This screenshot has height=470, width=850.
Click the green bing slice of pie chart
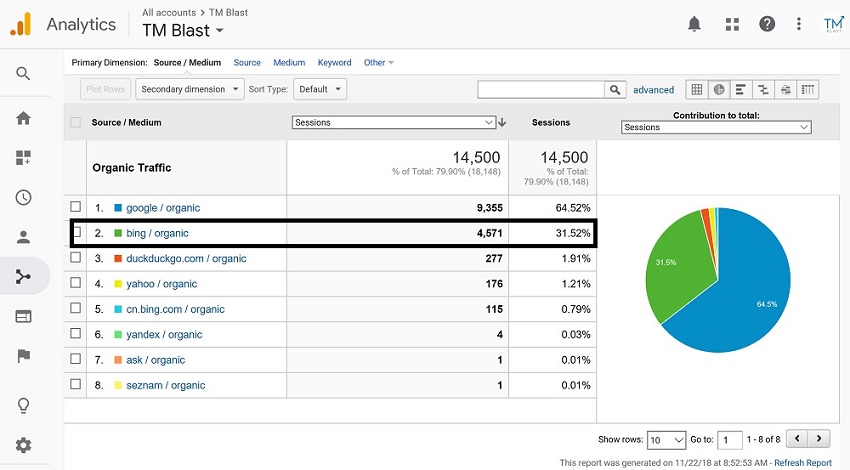coord(678,266)
